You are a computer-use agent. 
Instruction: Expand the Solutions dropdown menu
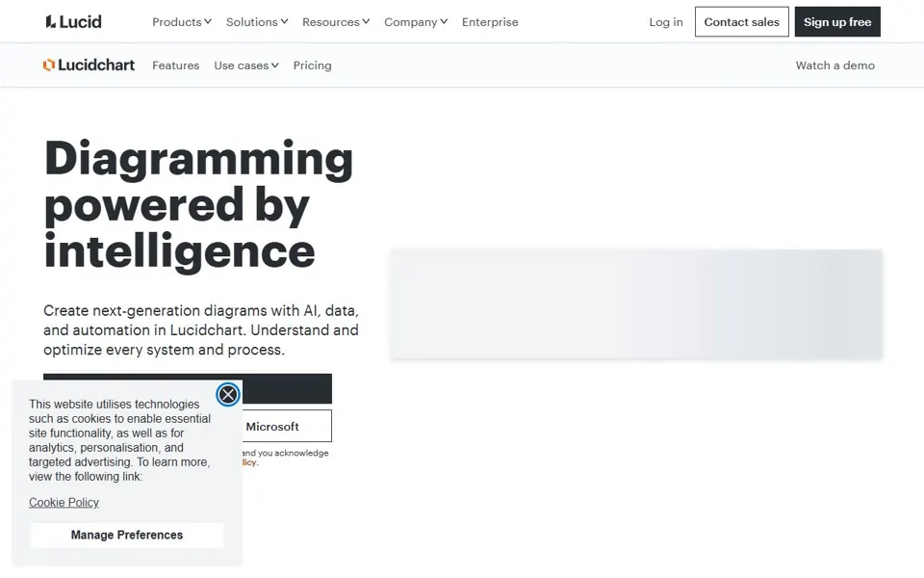[257, 22]
